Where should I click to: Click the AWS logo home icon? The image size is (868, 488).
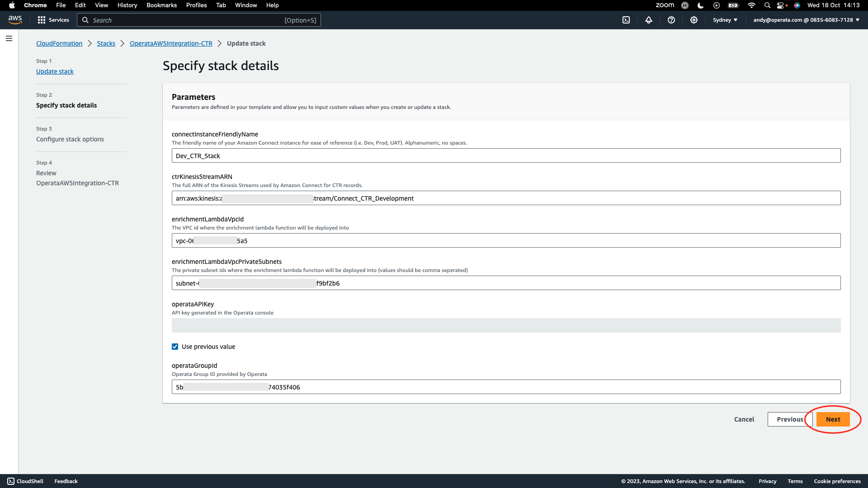15,20
